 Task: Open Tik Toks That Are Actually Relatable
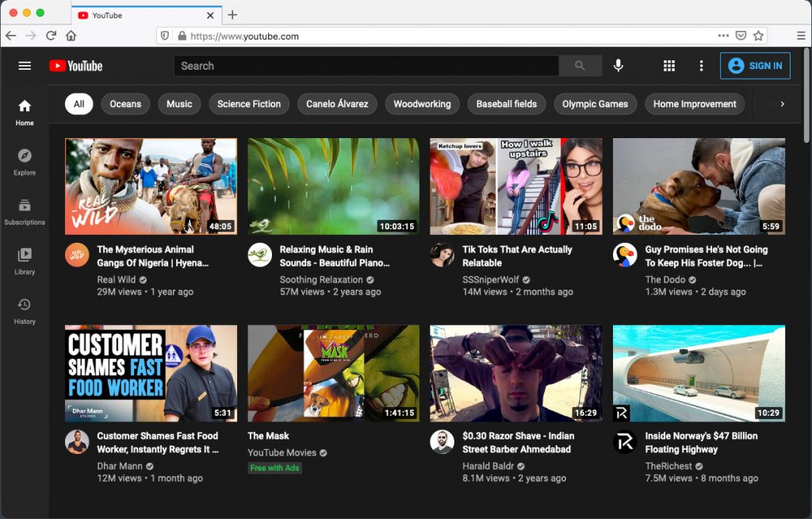pos(517,256)
